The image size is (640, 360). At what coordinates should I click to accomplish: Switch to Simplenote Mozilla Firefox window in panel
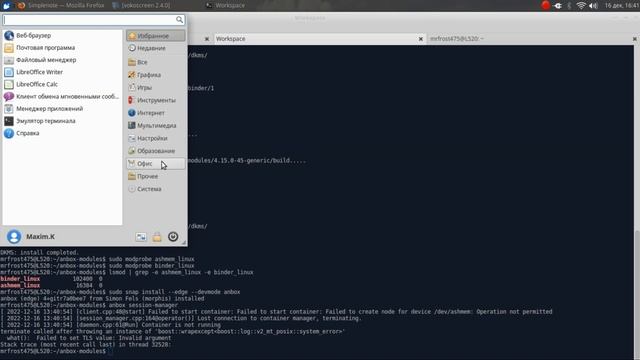click(x=60, y=5)
